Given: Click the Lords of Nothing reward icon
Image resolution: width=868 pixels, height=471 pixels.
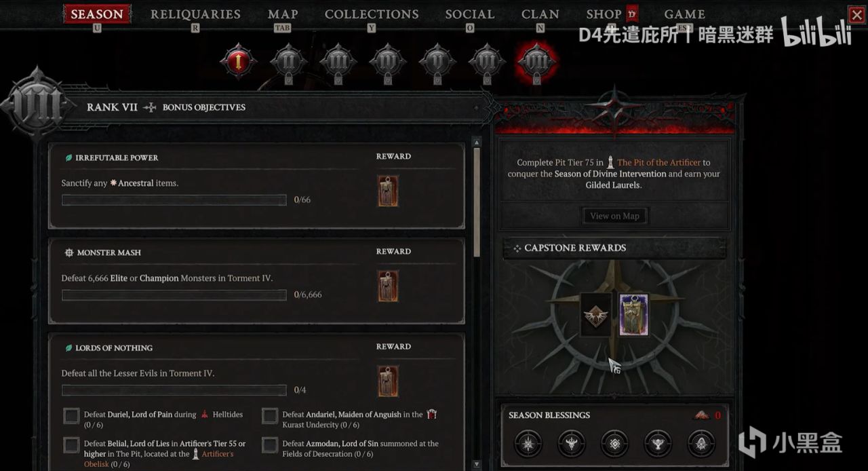Looking at the screenshot, I should pyautogui.click(x=388, y=381).
